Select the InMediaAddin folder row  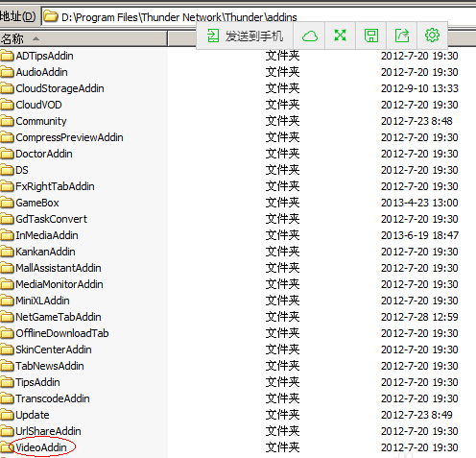click(238, 235)
